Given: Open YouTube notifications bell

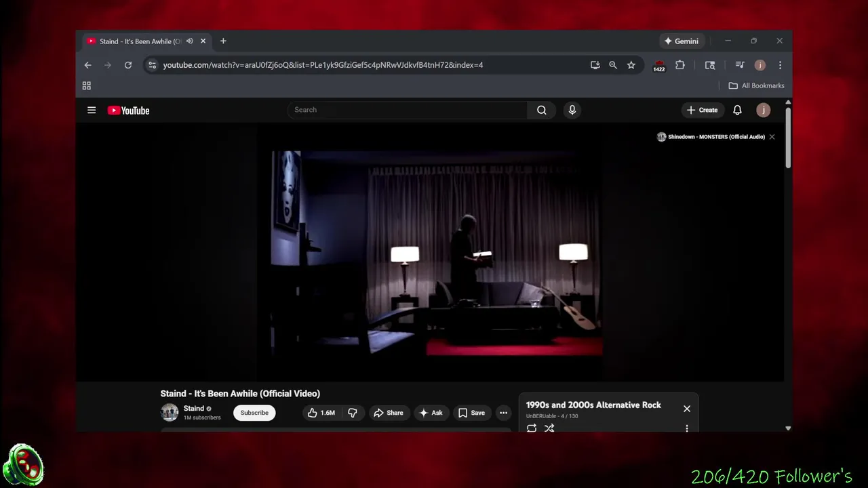Looking at the screenshot, I should [737, 110].
